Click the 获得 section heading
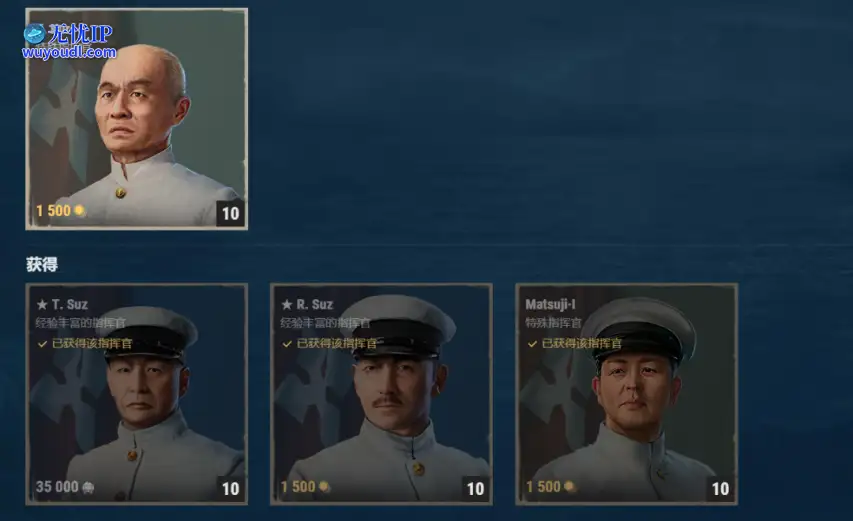Image resolution: width=853 pixels, height=521 pixels. (42, 264)
